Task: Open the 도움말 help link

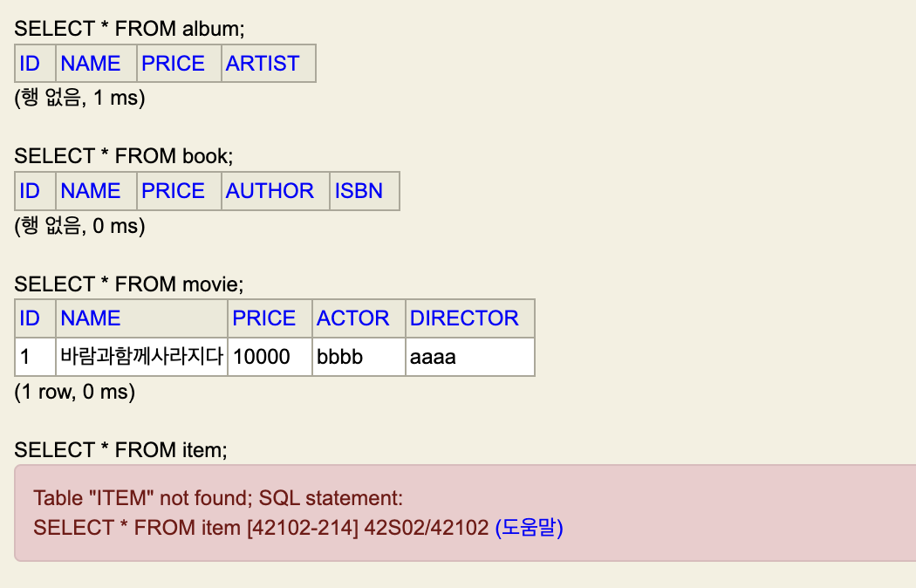Action: (530, 527)
